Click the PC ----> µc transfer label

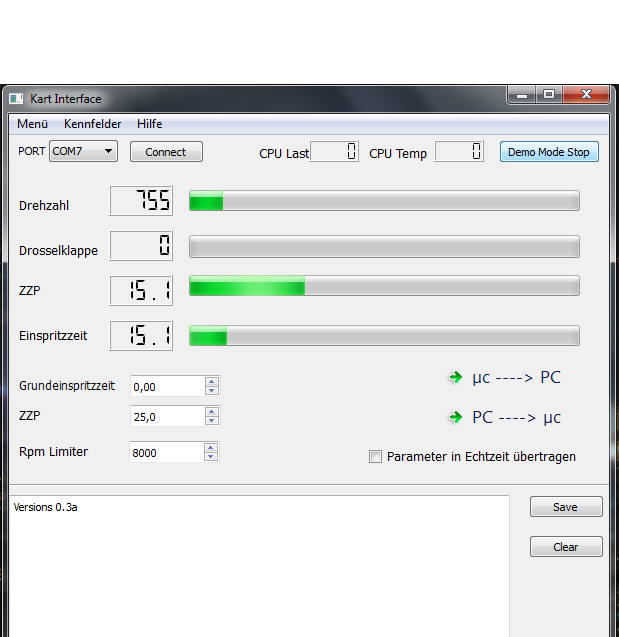[x=516, y=417]
